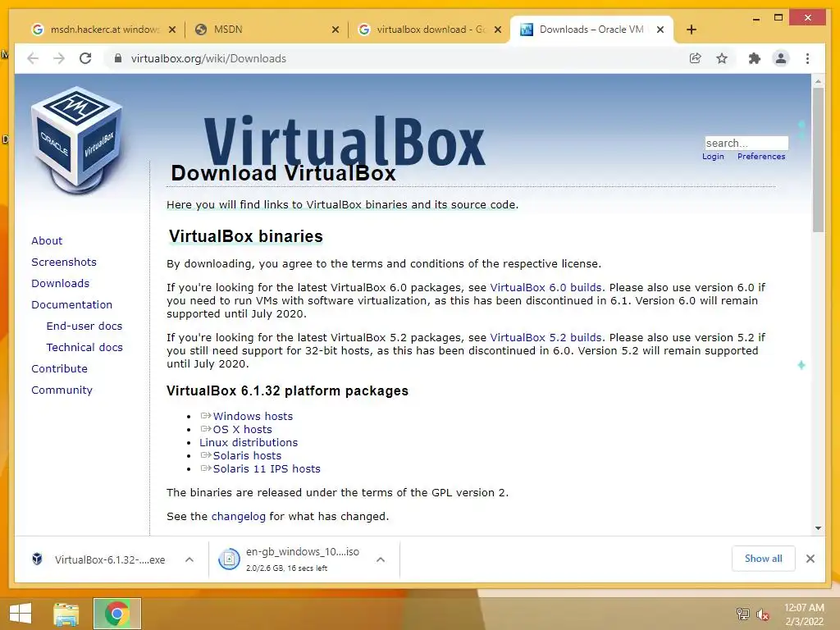Open the extensions puzzle icon

tap(755, 58)
